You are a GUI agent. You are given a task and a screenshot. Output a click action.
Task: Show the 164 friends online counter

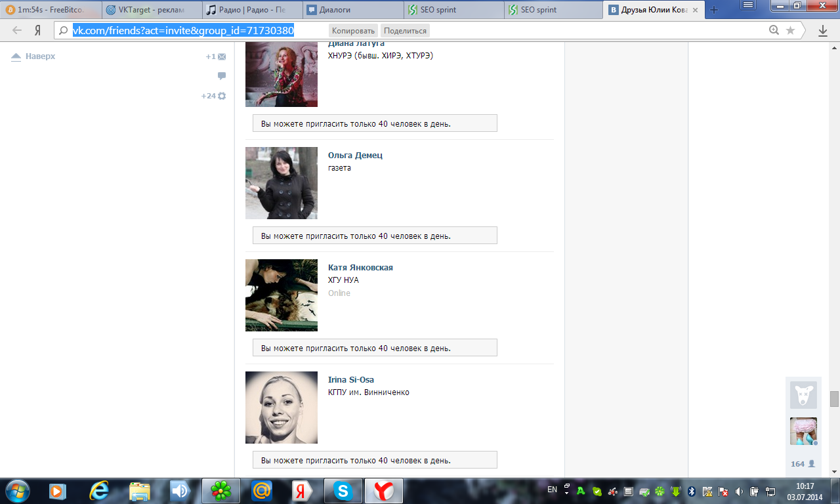(x=803, y=463)
